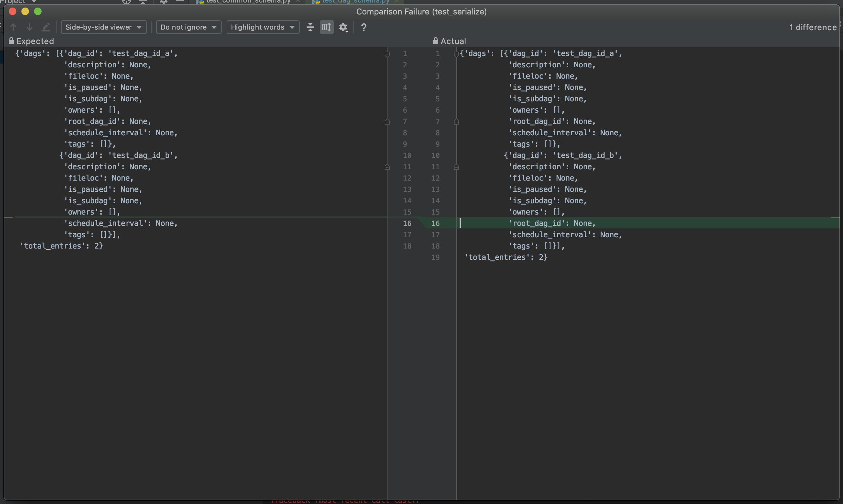Click the pencil edit source icon
The width and height of the screenshot is (843, 504).
tap(46, 27)
